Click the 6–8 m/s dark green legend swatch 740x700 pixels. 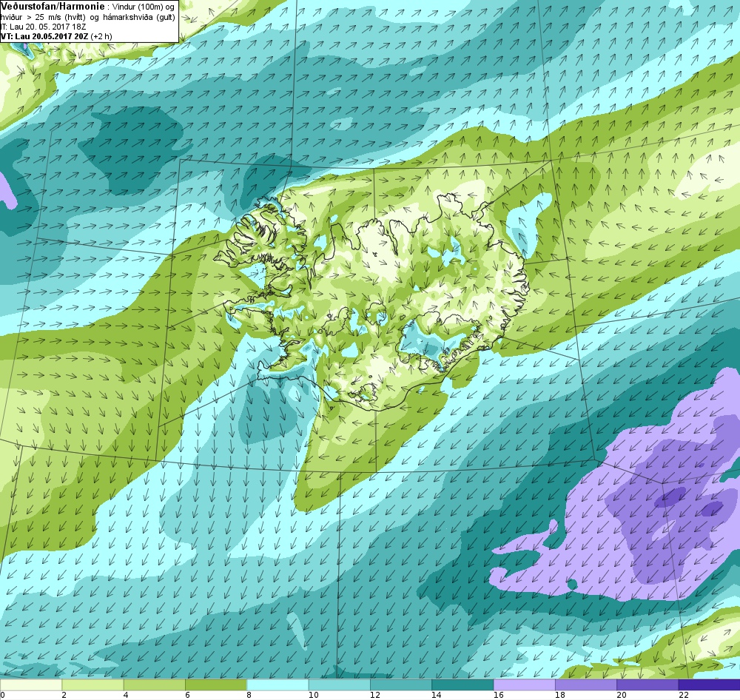215,685
